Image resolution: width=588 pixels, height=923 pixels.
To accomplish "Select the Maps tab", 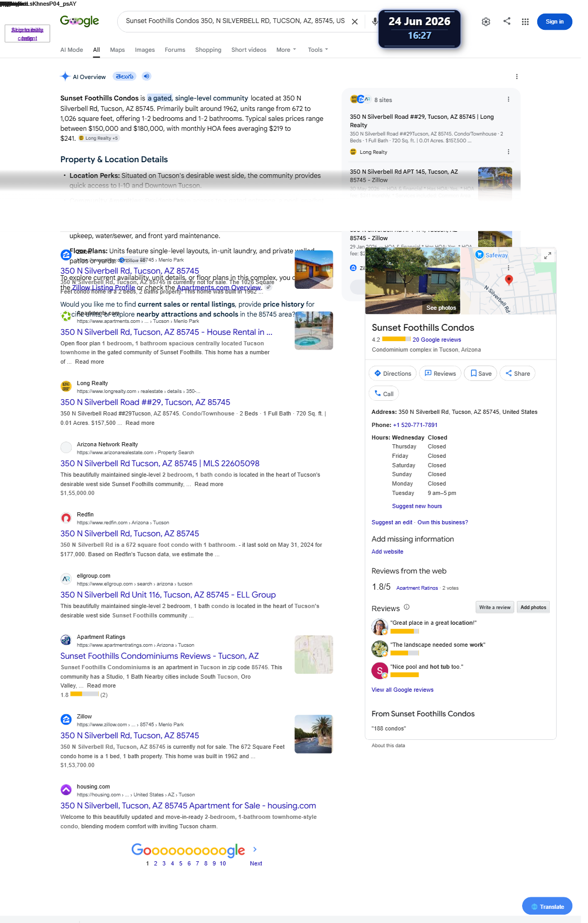I will point(117,50).
